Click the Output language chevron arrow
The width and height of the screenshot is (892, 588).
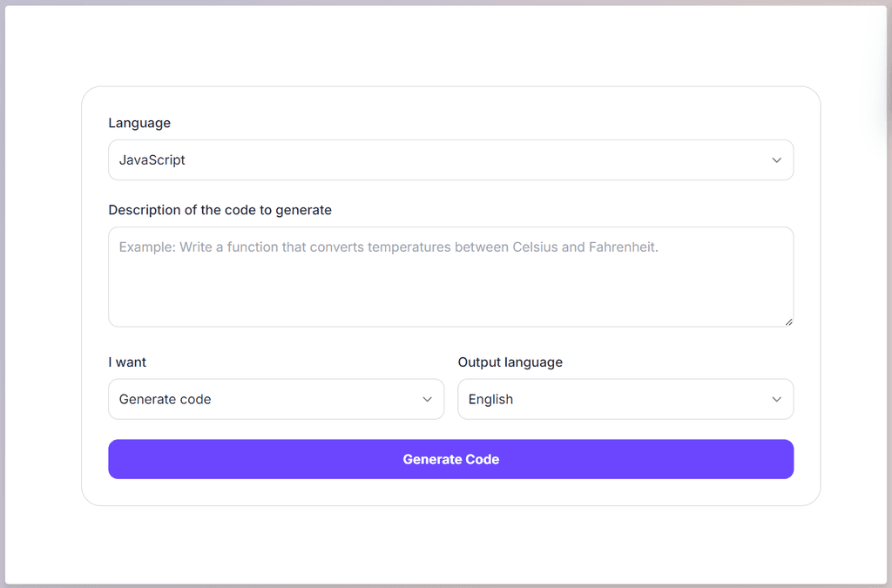[776, 399]
